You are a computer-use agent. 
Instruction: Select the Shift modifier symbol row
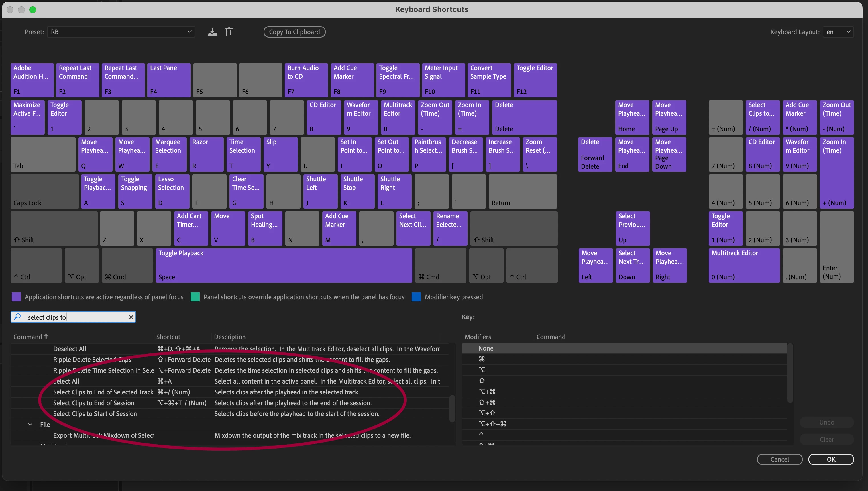(482, 380)
